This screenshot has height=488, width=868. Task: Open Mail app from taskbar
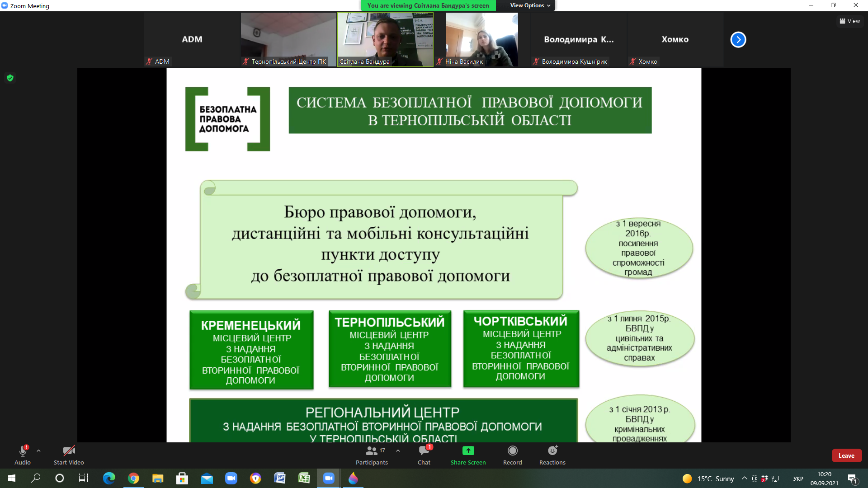point(207,478)
